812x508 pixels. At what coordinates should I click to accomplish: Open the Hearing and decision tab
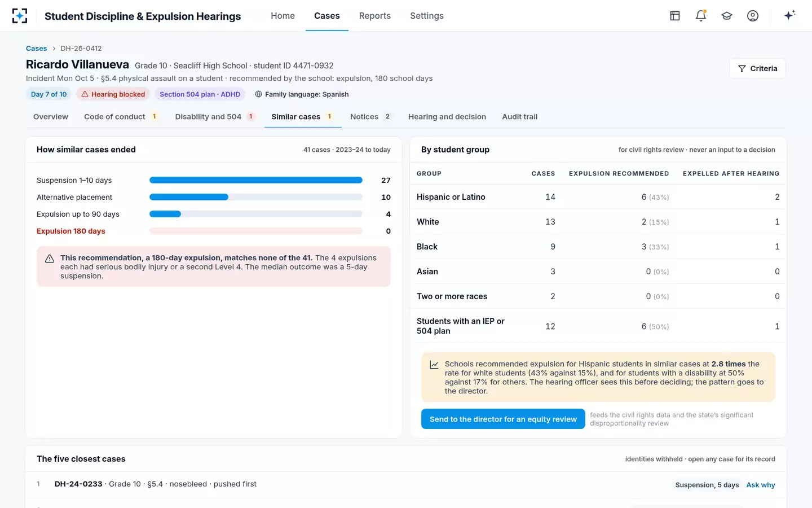(447, 117)
